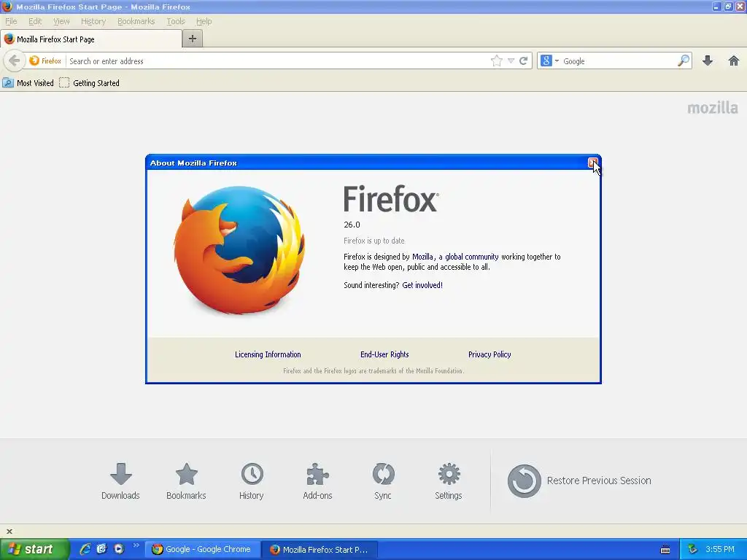The width and height of the screenshot is (747, 560).
Task: Open the Licensing Information link
Action: [x=268, y=354]
